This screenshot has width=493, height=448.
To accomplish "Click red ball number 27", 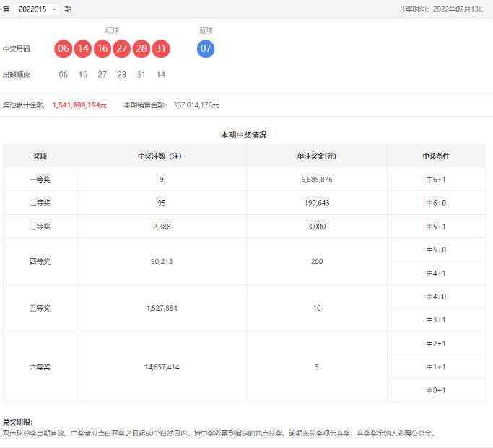I will coord(122,49).
